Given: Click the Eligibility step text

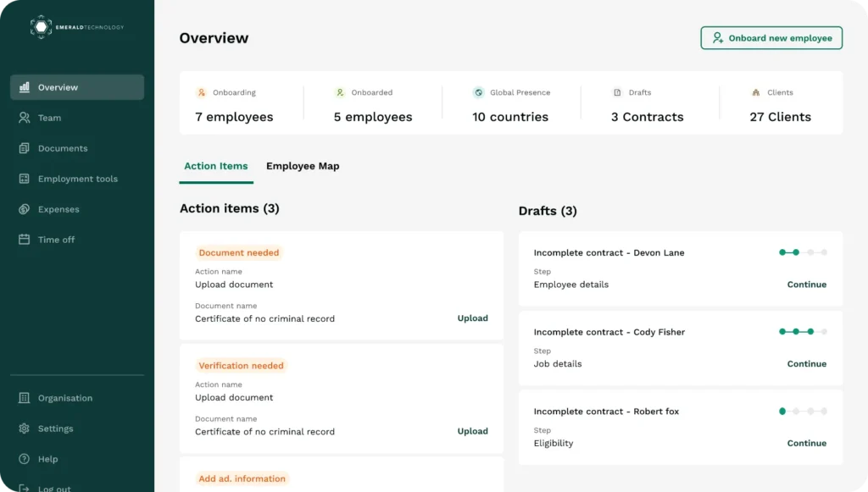Looking at the screenshot, I should click(x=553, y=444).
